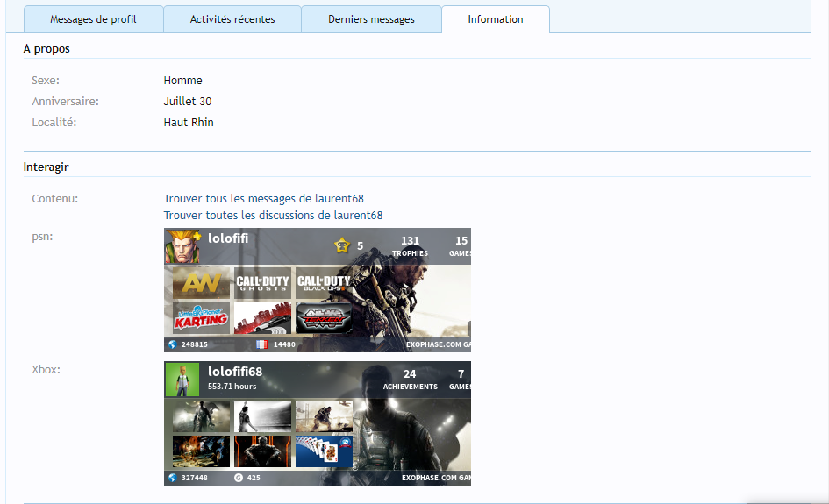Image resolution: width=829 pixels, height=504 pixels.
Task: Click the Call of Duty Black Ops thumbnail
Action: tap(324, 283)
